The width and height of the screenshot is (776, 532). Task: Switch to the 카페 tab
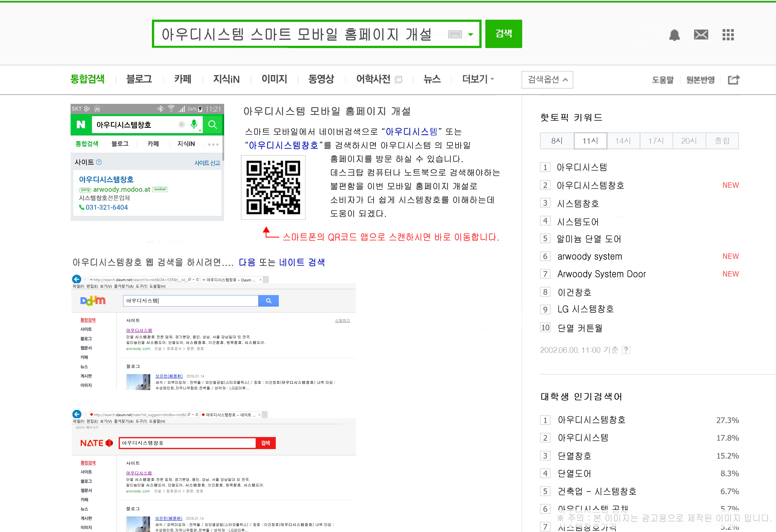[183, 79]
